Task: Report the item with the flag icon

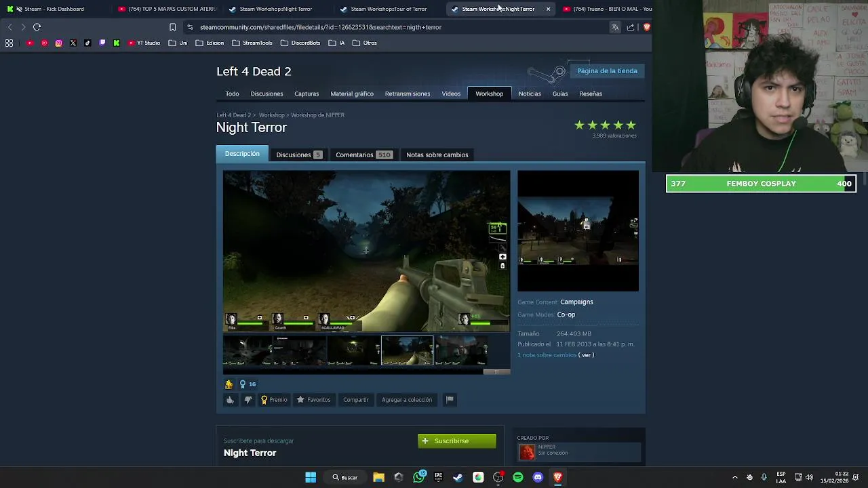Action: pyautogui.click(x=449, y=400)
